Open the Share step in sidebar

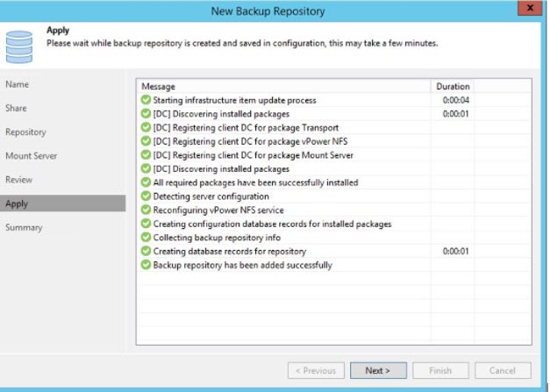click(x=17, y=108)
